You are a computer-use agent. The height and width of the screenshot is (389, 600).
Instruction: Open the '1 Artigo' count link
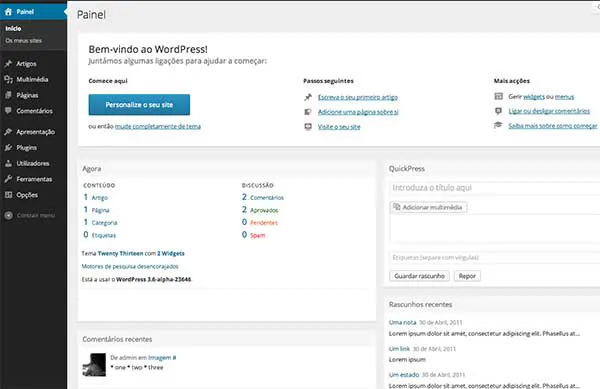point(96,197)
